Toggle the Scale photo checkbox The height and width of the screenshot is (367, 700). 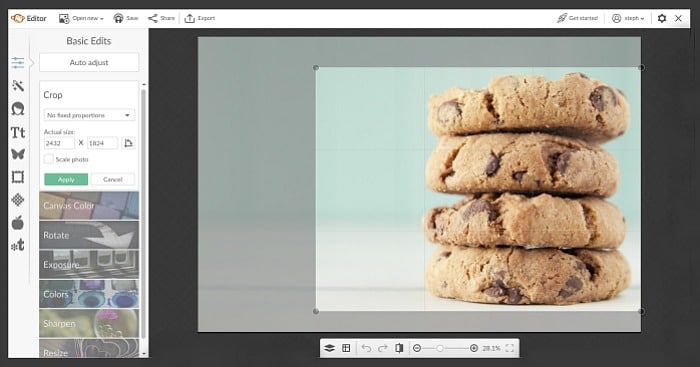coord(49,159)
